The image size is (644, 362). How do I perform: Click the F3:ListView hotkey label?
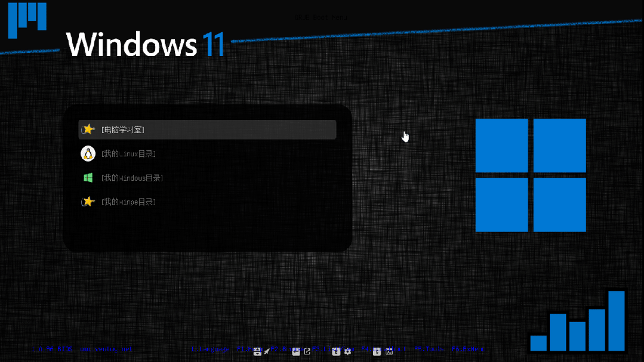(332, 349)
